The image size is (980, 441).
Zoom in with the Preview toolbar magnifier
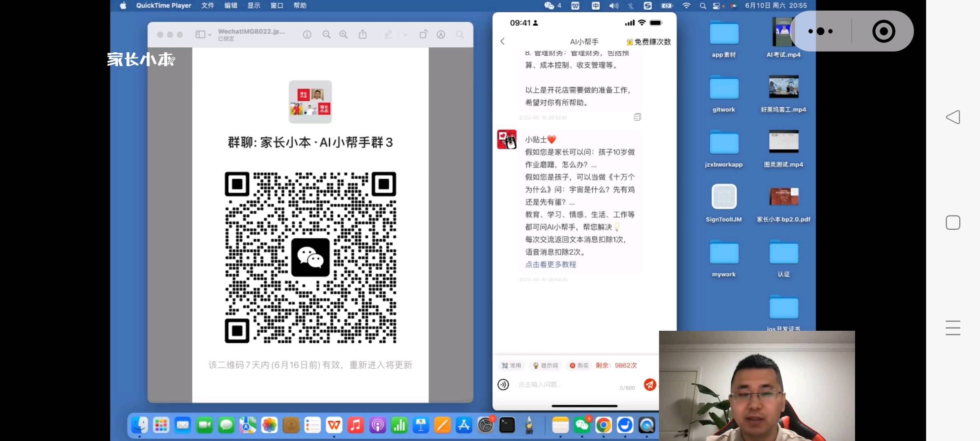click(x=343, y=35)
